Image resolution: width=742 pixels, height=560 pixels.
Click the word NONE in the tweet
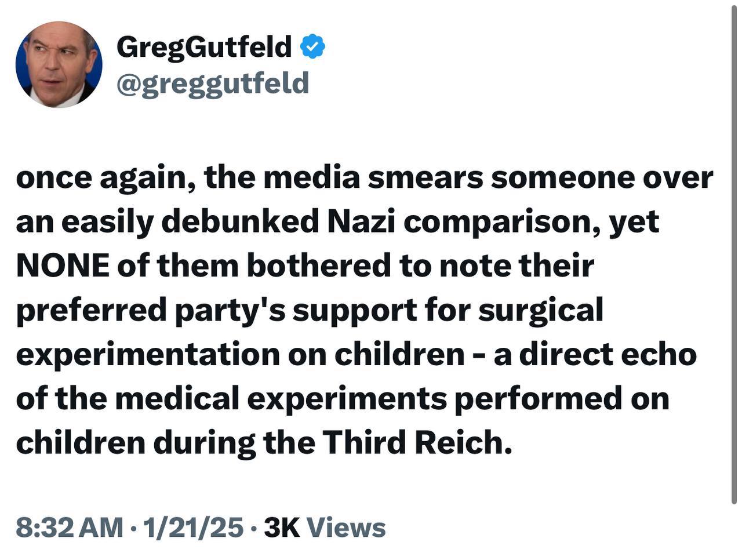[x=63, y=266]
